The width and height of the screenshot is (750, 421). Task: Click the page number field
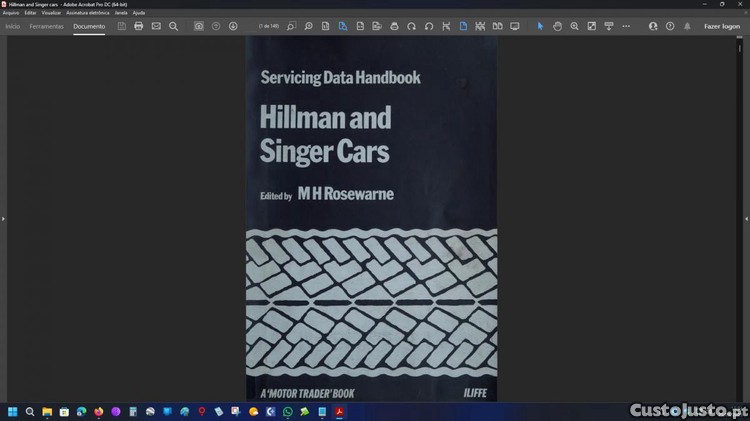tap(269, 26)
